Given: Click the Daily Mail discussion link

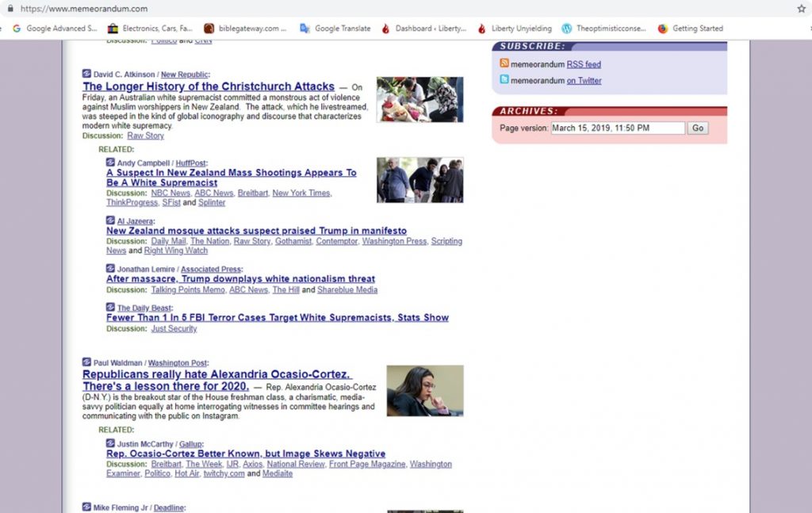Looking at the screenshot, I should click(168, 241).
